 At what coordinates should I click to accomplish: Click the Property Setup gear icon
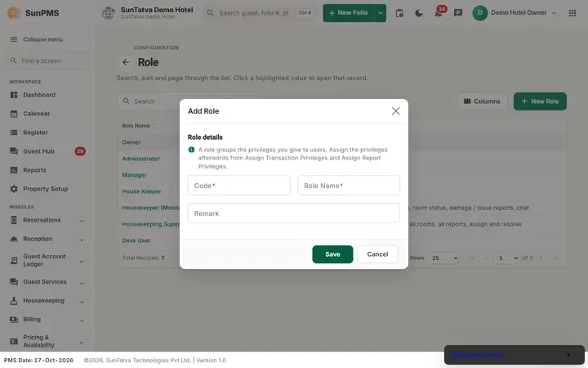[14, 189]
